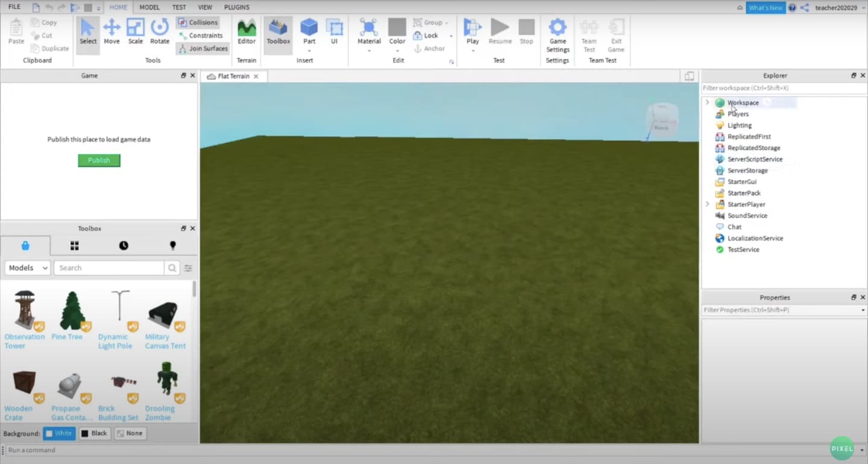Open Toolbox Creations lightbulb tab
The height and width of the screenshot is (464, 868).
172,245
